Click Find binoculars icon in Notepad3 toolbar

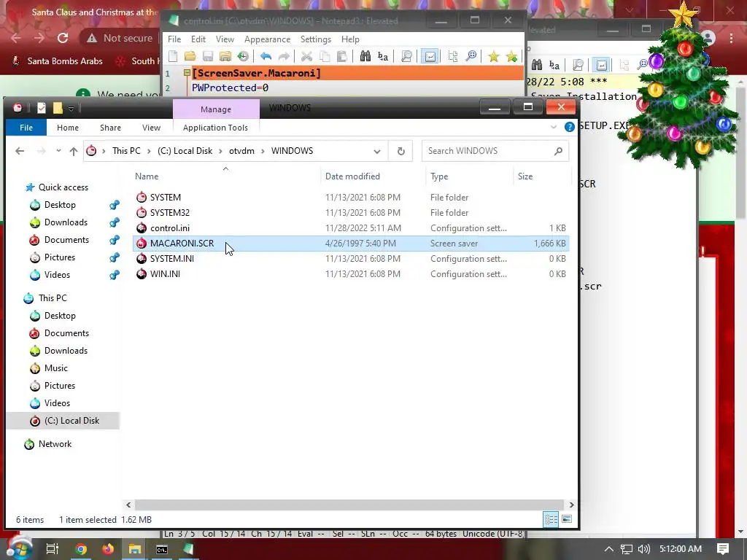365,56
